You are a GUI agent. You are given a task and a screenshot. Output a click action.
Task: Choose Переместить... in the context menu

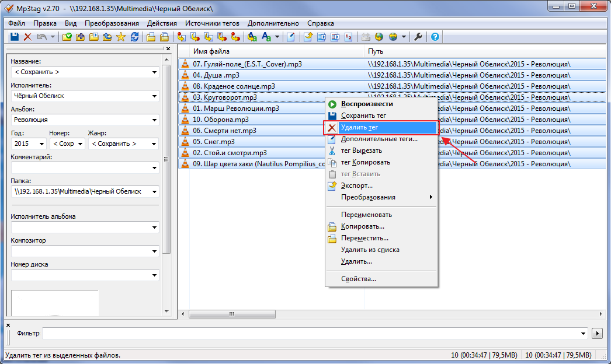click(x=381, y=238)
